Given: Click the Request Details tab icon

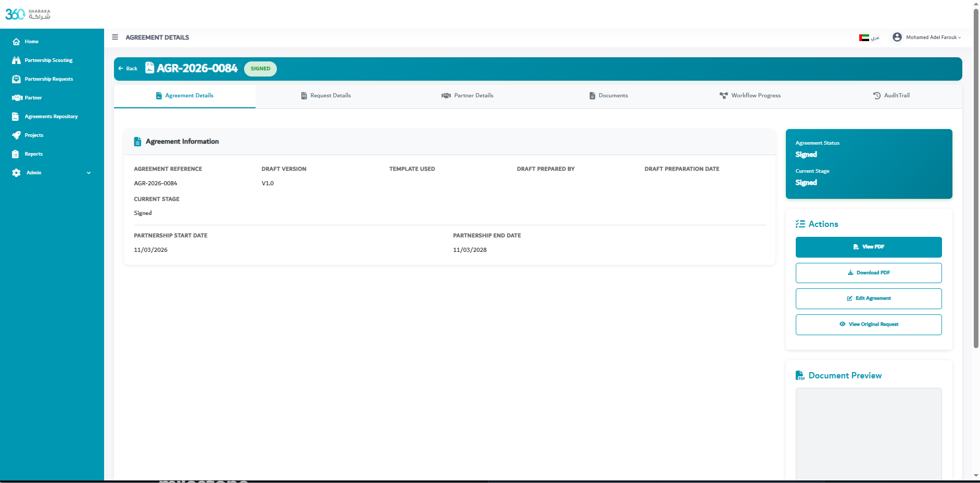Looking at the screenshot, I should tap(304, 96).
